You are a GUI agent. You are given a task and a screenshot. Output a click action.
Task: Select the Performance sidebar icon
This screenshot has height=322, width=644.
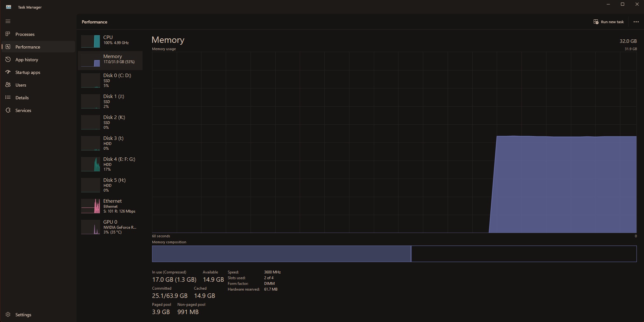[x=8, y=47]
